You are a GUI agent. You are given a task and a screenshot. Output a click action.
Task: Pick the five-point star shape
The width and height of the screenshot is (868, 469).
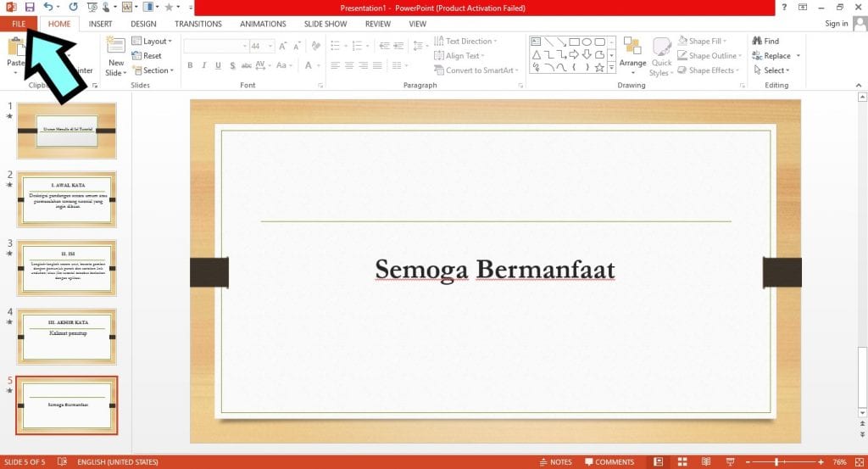tap(599, 67)
